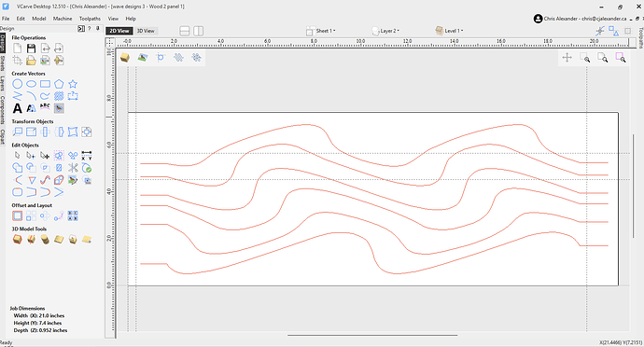Toggle pin on the Design panel
Screen dimensions: 644x347
[x=97, y=28]
